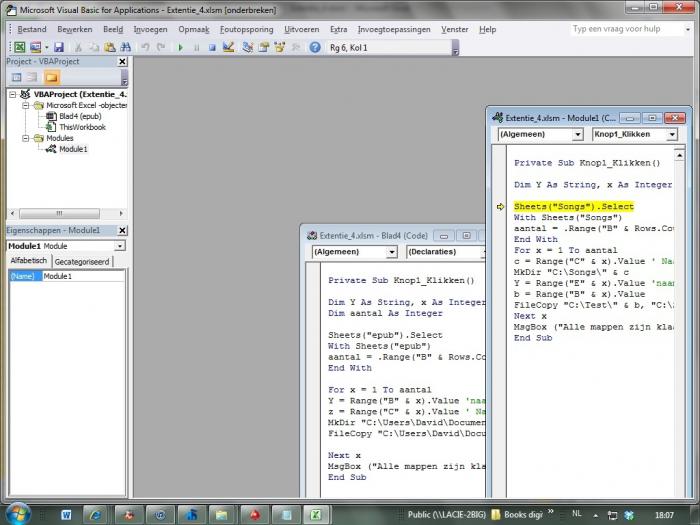Click the View Object icon in Project pane
Image resolution: width=700 pixels, height=525 pixels.
(x=32, y=77)
